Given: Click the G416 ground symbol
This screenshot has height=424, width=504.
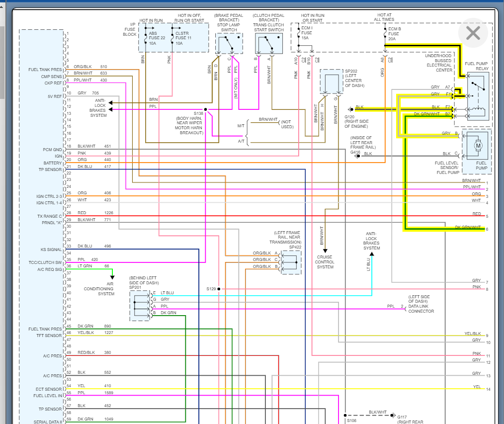Looking at the screenshot, I should [x=357, y=156].
